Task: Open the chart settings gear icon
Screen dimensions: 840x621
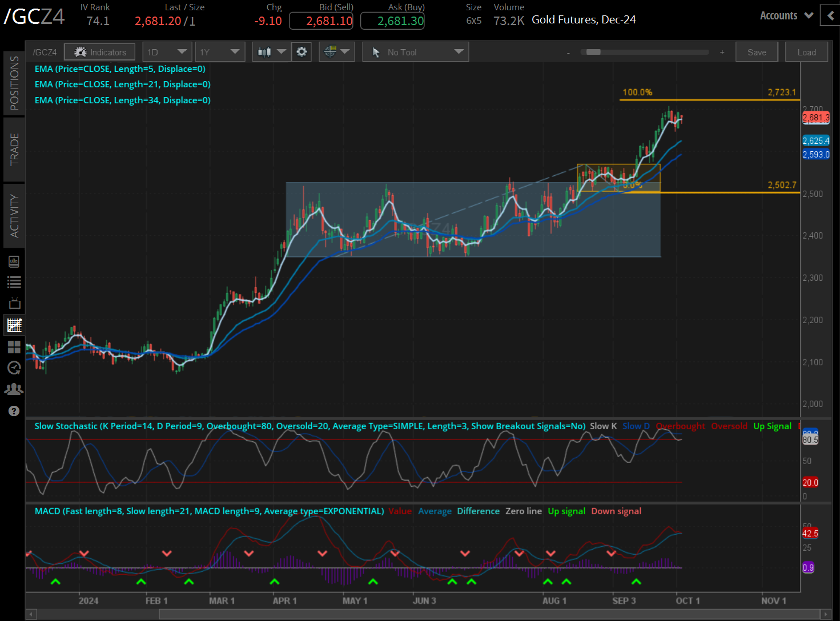Action: click(x=302, y=51)
